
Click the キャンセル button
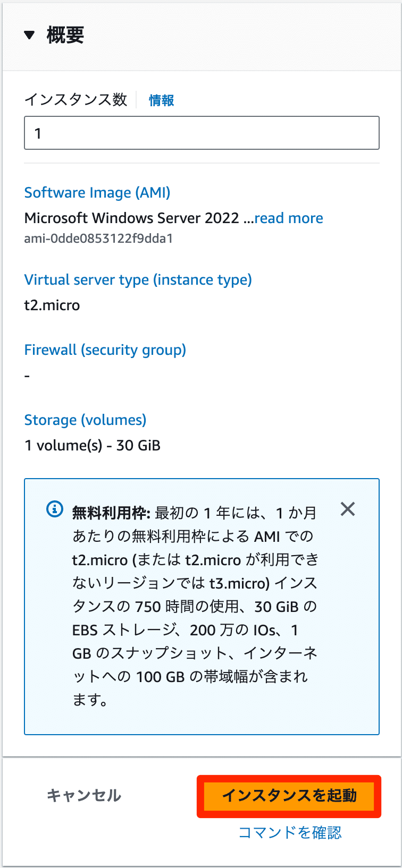[x=84, y=795]
